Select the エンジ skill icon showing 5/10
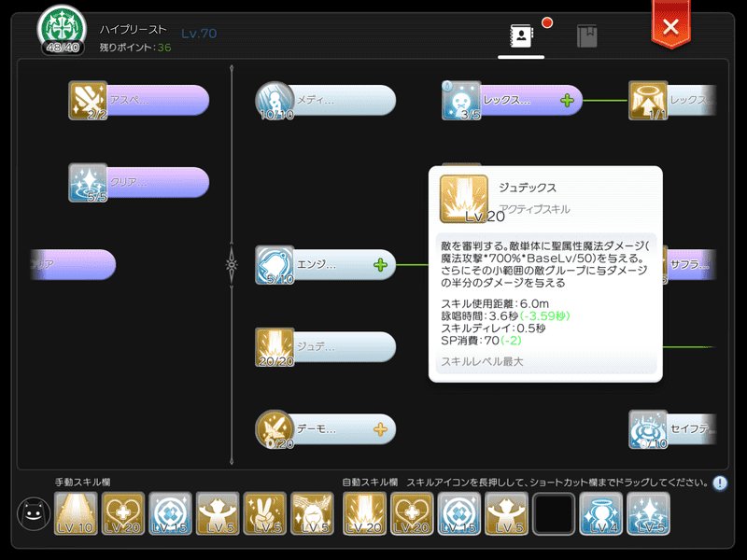Viewport: 747px width, 560px height. [x=275, y=265]
